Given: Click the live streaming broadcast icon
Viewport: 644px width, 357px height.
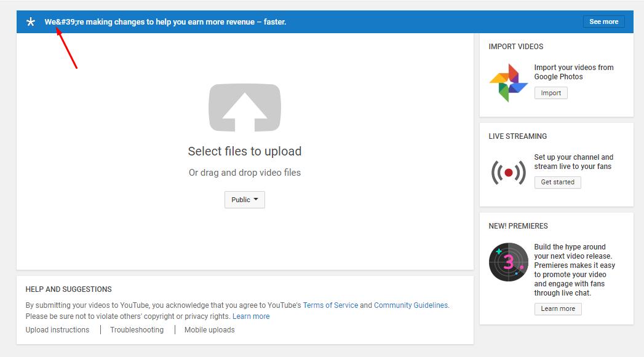Looking at the screenshot, I should pyautogui.click(x=509, y=172).
